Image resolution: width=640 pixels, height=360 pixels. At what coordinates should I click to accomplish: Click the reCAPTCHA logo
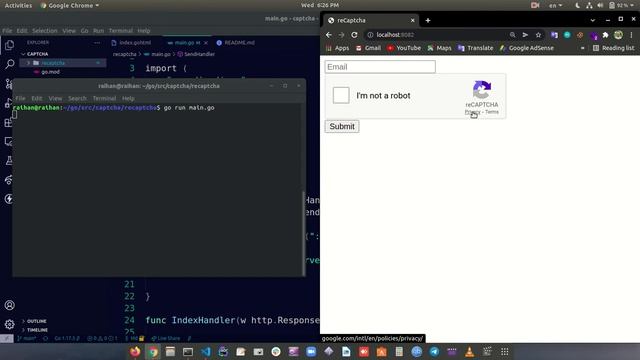(482, 90)
